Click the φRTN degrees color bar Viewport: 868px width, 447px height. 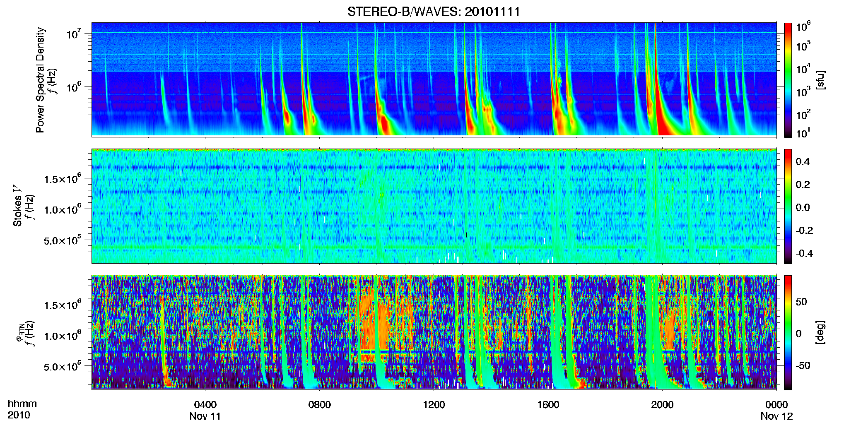788,332
